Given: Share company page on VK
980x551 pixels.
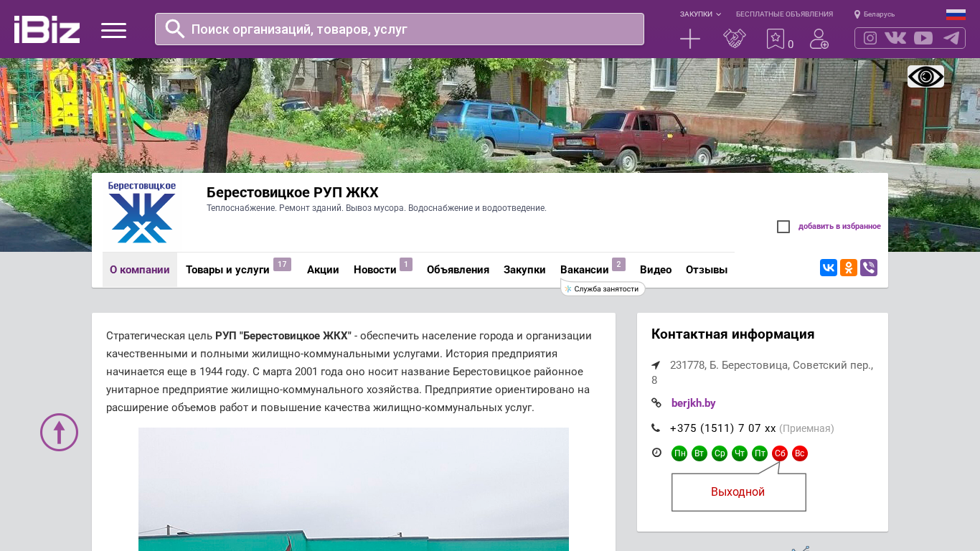Looking at the screenshot, I should point(829,268).
